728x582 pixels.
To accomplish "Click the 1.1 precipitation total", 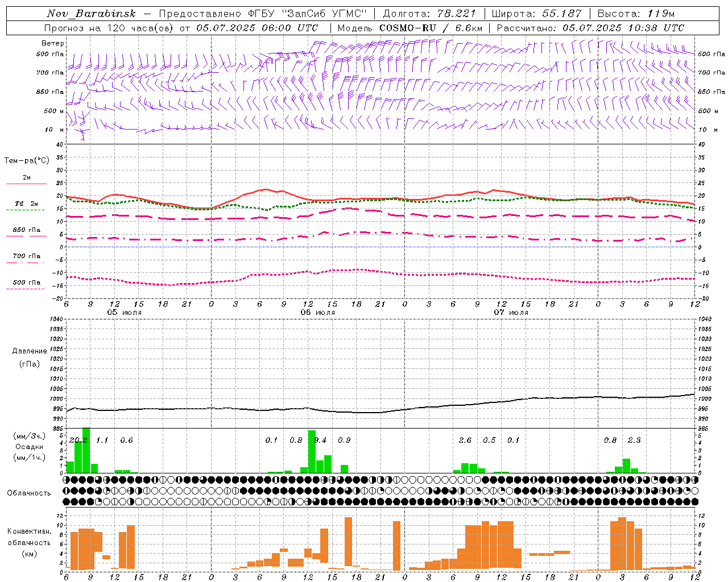I will coord(102,440).
